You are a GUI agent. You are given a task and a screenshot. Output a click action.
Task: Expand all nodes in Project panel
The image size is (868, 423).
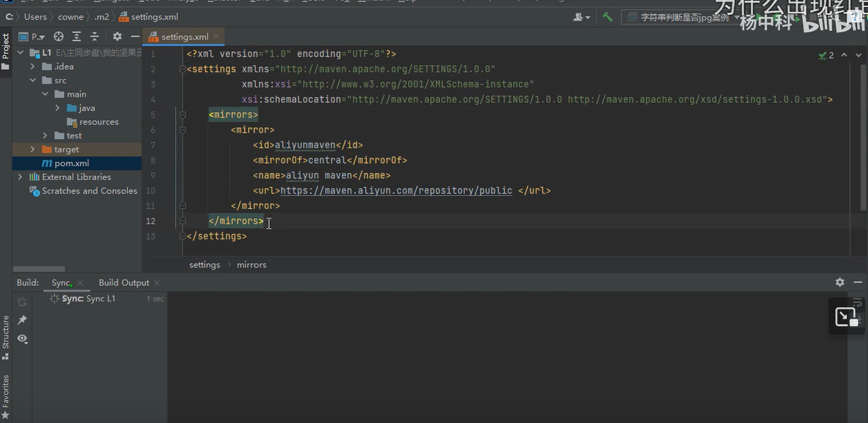click(76, 37)
